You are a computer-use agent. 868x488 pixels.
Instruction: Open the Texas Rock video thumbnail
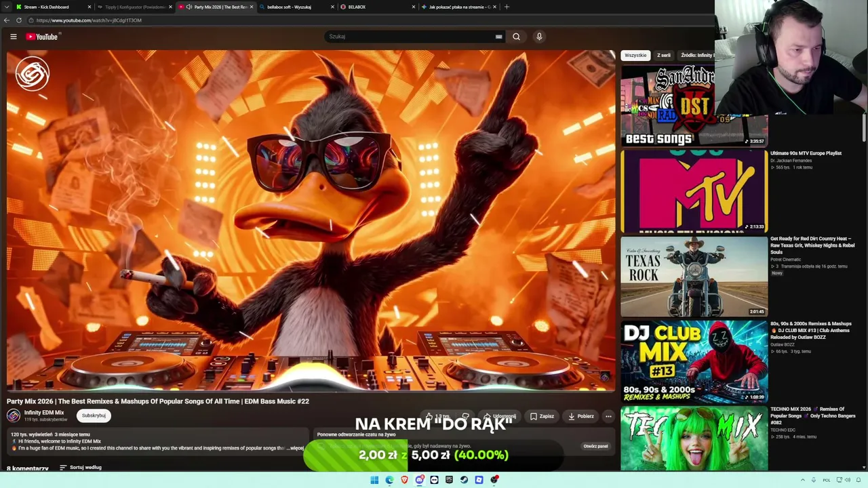[694, 277]
